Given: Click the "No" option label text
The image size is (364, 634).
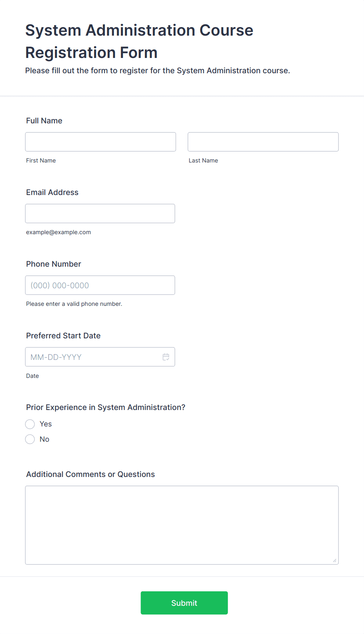Looking at the screenshot, I should (45, 439).
